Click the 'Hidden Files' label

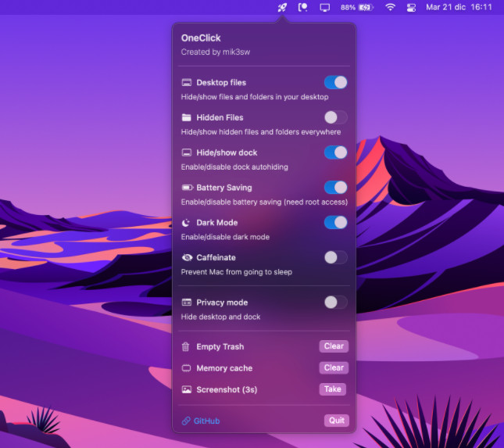pos(220,118)
